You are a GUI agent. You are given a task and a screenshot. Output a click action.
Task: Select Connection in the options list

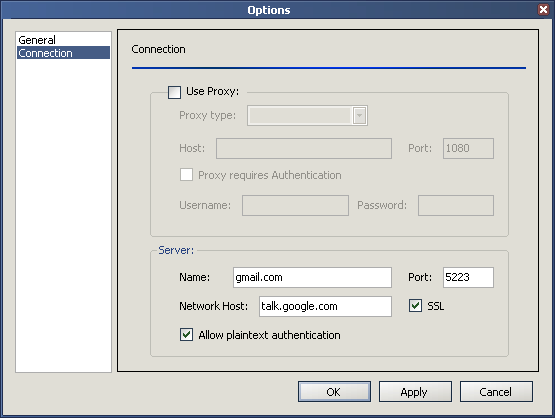click(x=63, y=53)
